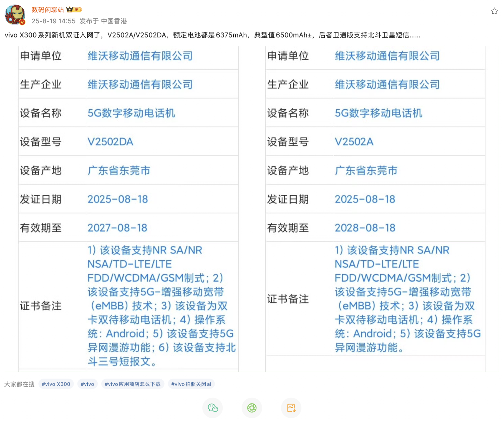504x421 pixels.
Task: Search the #vivo hashtag chip
Action: pos(87,384)
